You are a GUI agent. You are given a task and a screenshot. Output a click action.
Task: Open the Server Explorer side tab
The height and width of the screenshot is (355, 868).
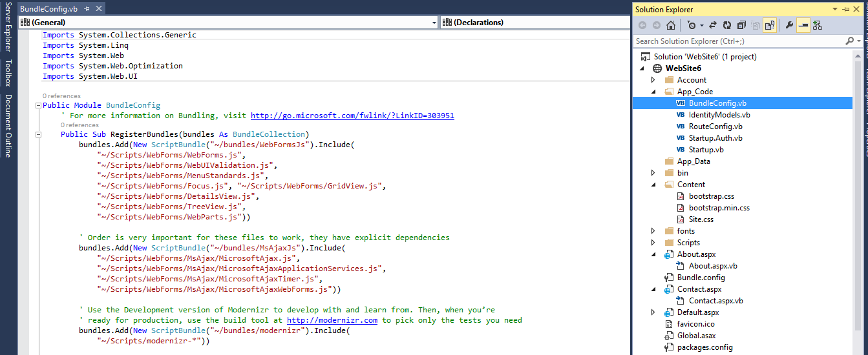(x=8, y=27)
